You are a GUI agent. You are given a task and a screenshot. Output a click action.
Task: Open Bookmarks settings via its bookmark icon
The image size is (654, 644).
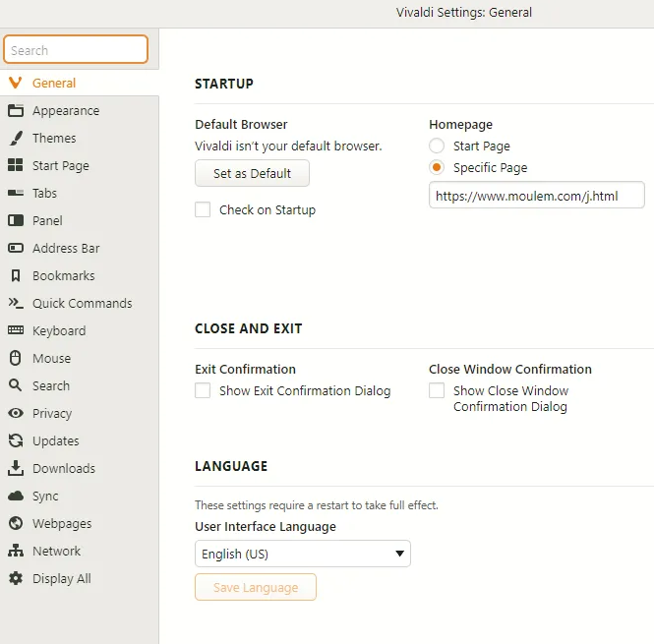[16, 276]
